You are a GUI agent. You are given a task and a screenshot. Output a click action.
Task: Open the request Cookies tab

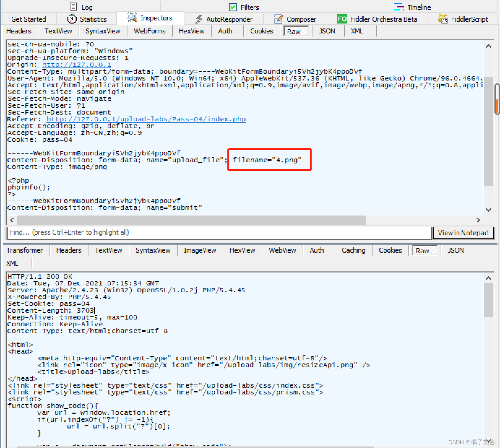pos(262,31)
